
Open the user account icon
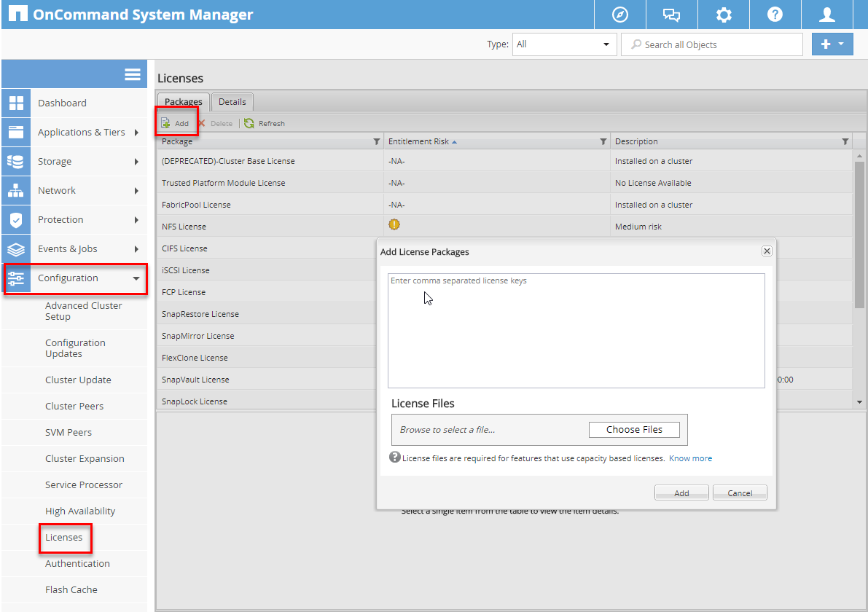826,15
